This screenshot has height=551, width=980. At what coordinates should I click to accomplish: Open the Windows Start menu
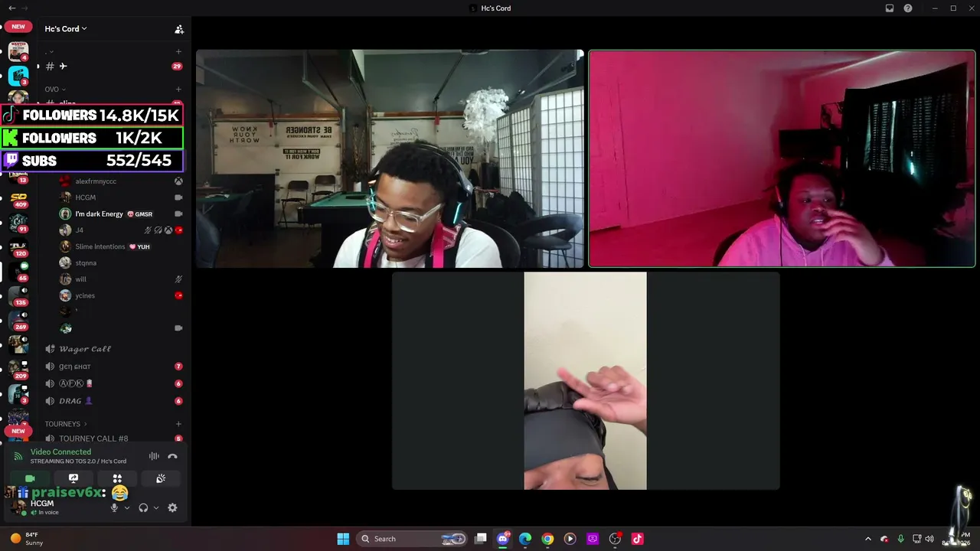click(343, 539)
